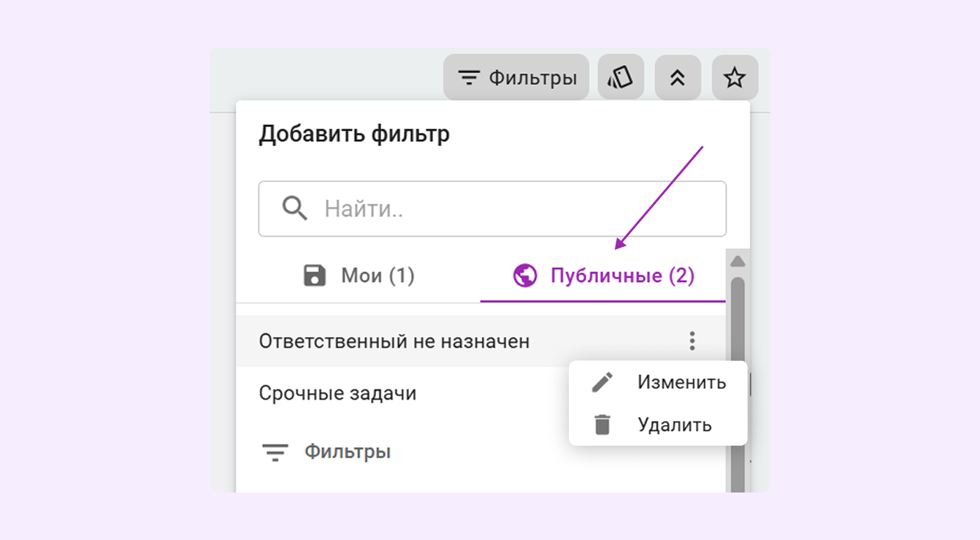980x540 pixels.
Task: Click the double chevron collapse icon
Action: [678, 77]
